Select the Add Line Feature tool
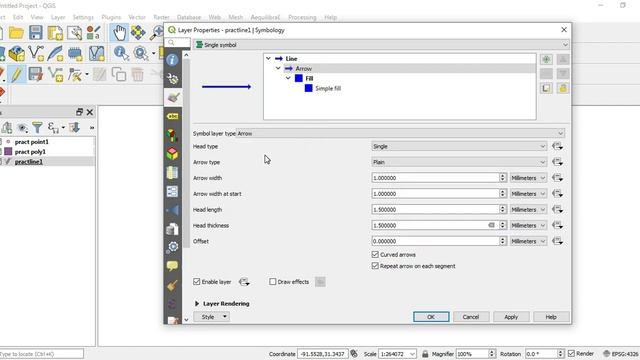 point(55,75)
